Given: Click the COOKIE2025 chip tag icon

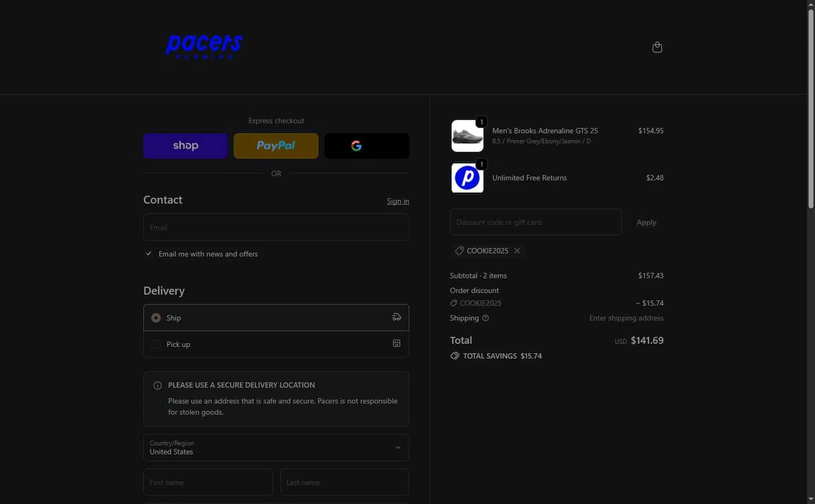Looking at the screenshot, I should pyautogui.click(x=459, y=251).
